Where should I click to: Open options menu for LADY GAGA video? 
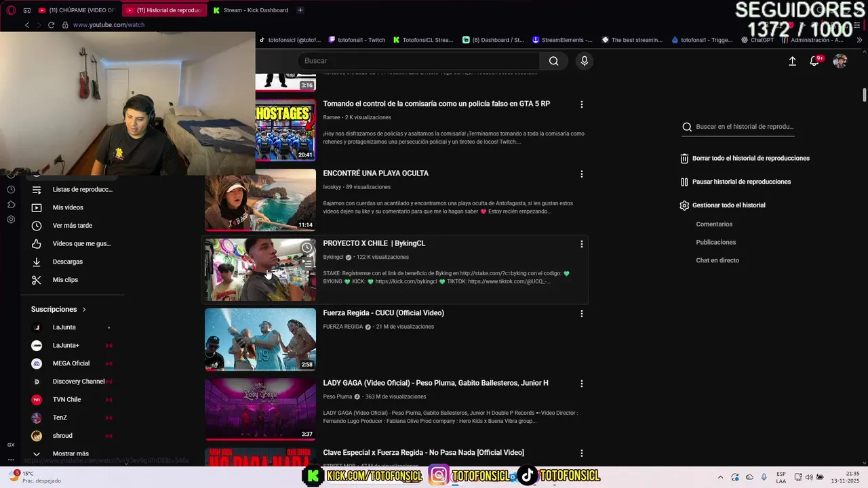[581, 384]
